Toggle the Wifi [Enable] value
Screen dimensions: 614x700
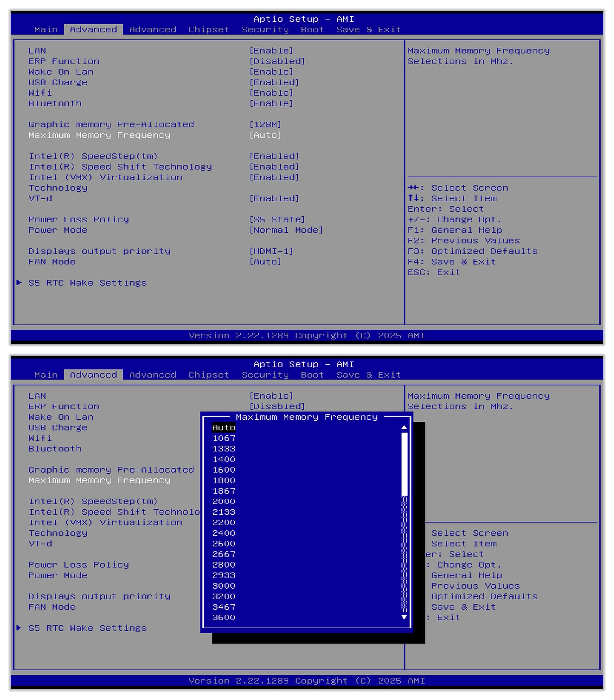271,93
